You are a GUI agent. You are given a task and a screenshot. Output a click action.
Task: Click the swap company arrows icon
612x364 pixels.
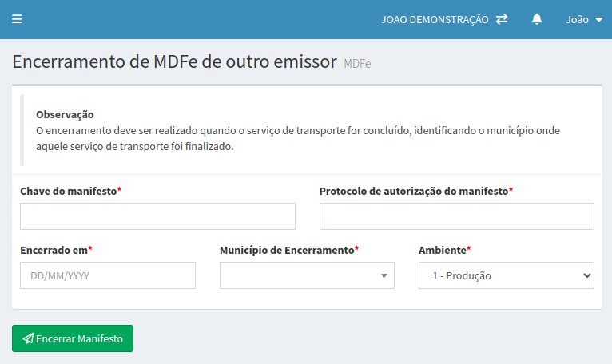click(502, 19)
